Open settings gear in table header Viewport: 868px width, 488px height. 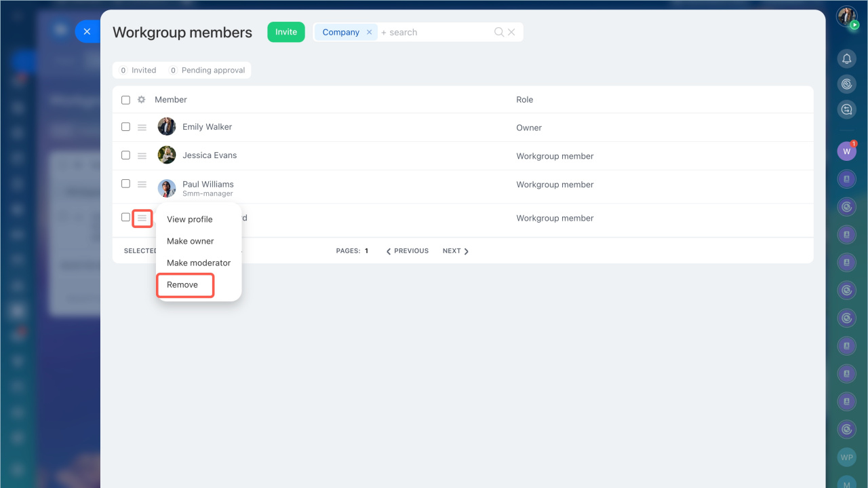click(142, 100)
